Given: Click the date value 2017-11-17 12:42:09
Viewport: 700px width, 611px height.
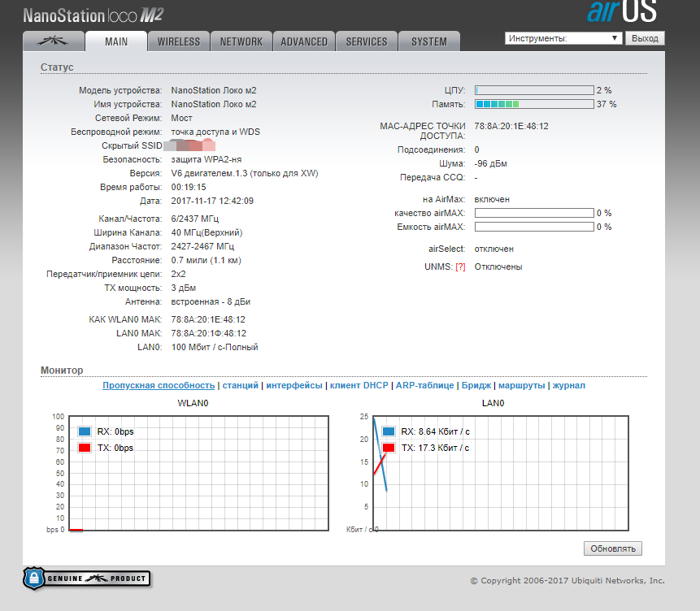Looking at the screenshot, I should (x=212, y=201).
